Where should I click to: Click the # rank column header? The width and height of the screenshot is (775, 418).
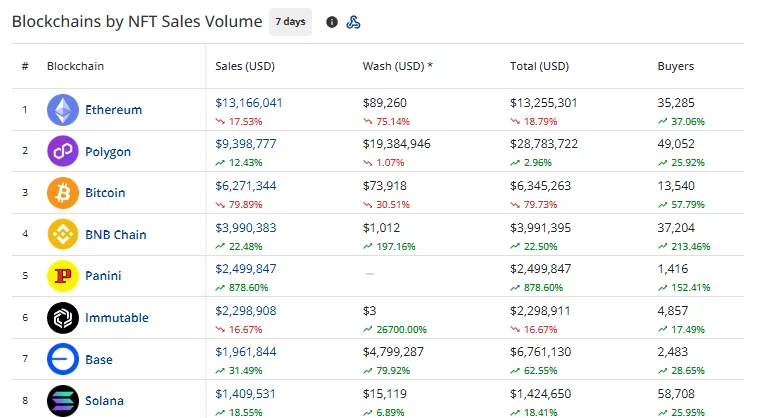click(x=25, y=66)
